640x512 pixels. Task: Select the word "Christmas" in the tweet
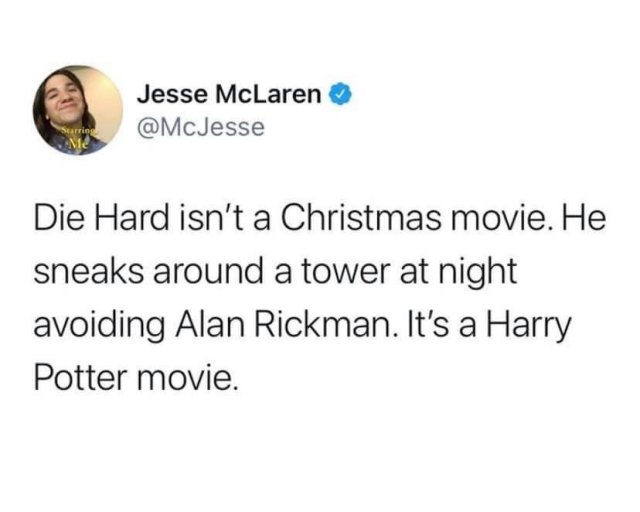coord(361,217)
